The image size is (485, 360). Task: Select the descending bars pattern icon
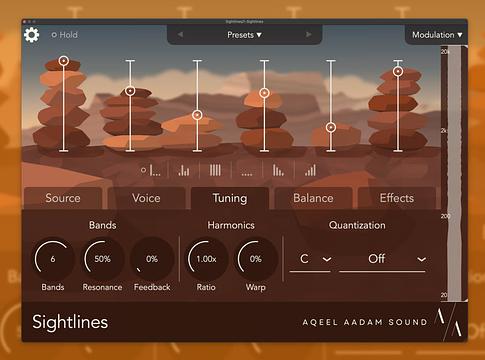point(278,170)
